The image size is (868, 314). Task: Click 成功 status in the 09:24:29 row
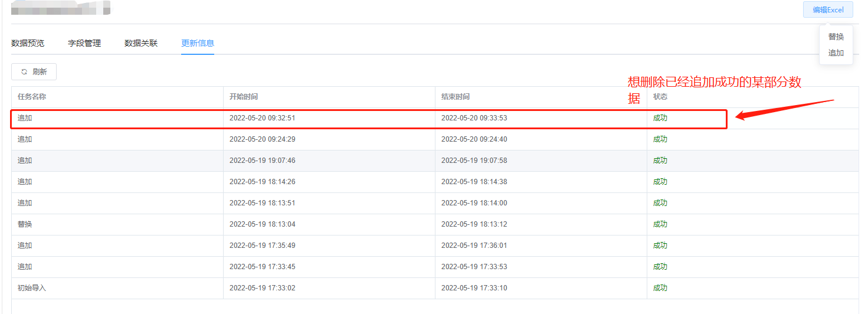(x=660, y=139)
